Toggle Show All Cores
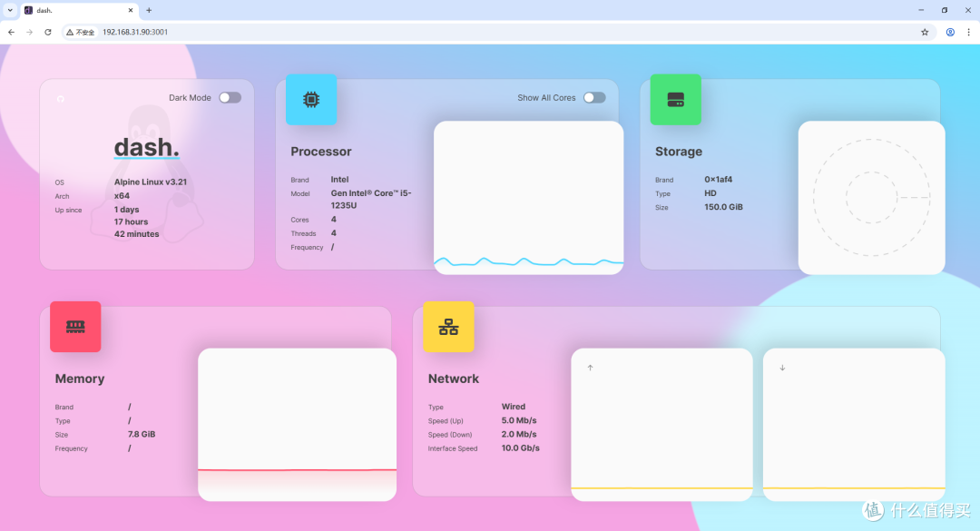This screenshot has height=531, width=980. 594,97
